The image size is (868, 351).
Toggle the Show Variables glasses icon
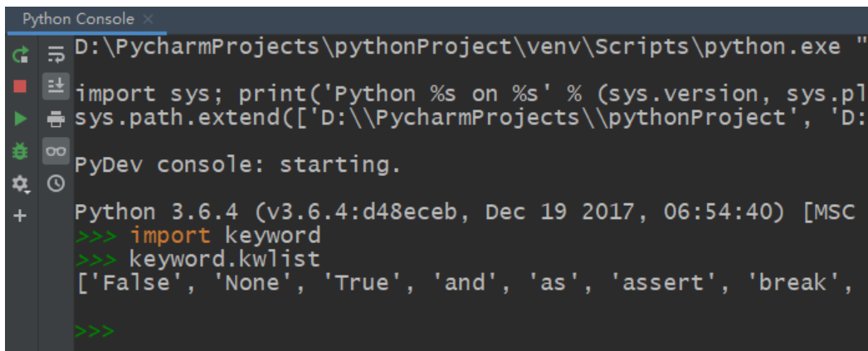click(56, 151)
